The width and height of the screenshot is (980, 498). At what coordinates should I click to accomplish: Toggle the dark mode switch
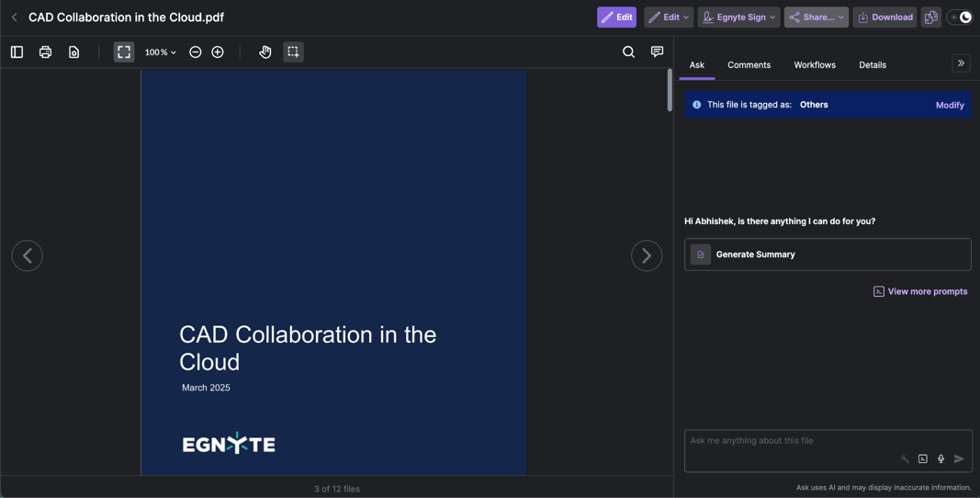click(960, 17)
